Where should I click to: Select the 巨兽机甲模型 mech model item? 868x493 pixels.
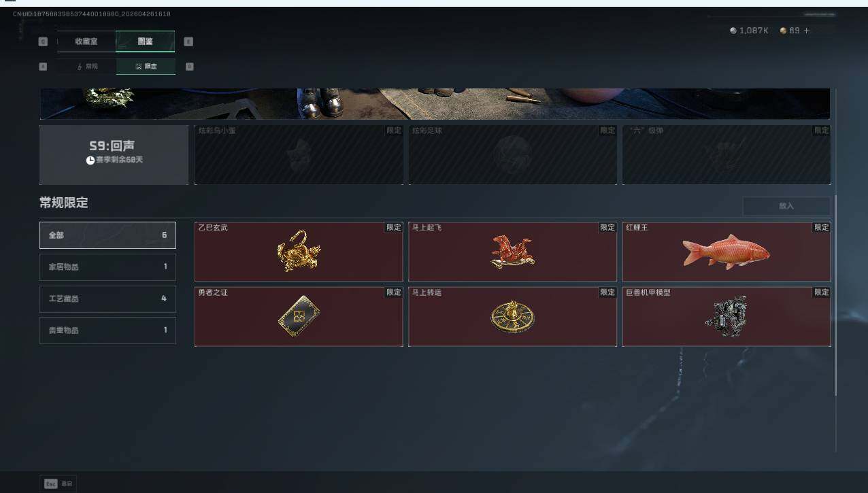(727, 317)
